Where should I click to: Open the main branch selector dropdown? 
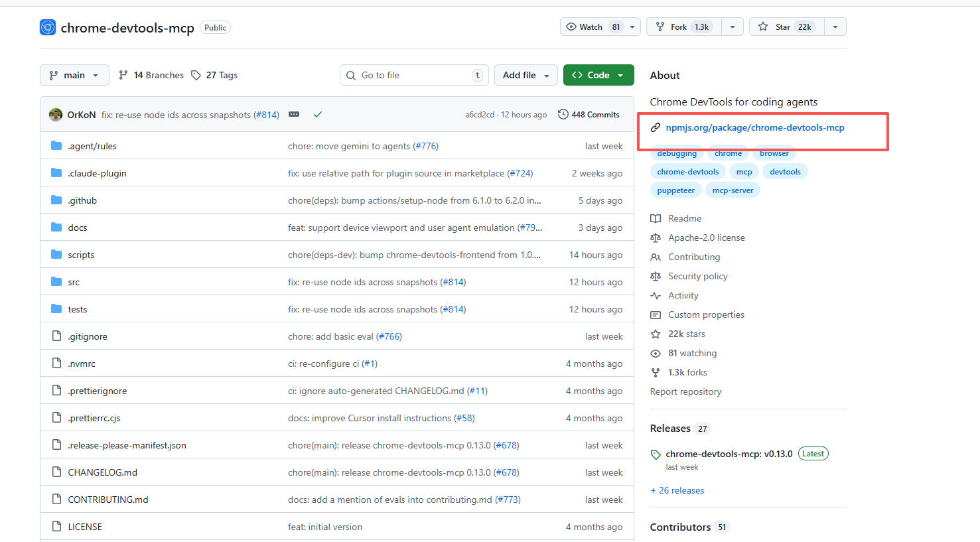tap(74, 75)
